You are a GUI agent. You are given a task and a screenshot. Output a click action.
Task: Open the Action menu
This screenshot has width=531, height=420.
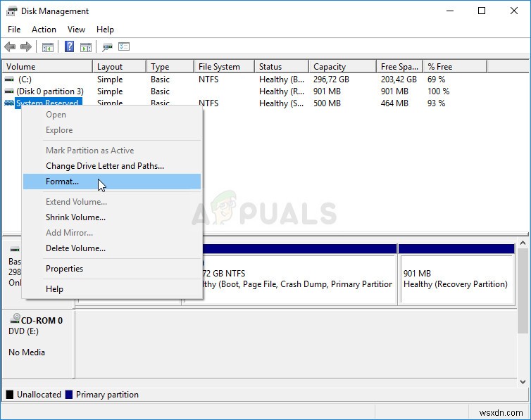point(44,30)
